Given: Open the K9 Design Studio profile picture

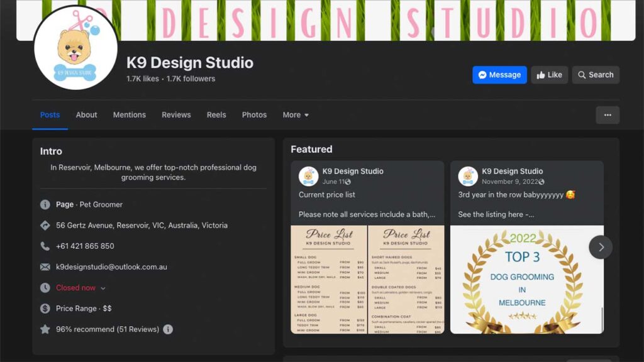Looking at the screenshot, I should 76,48.
